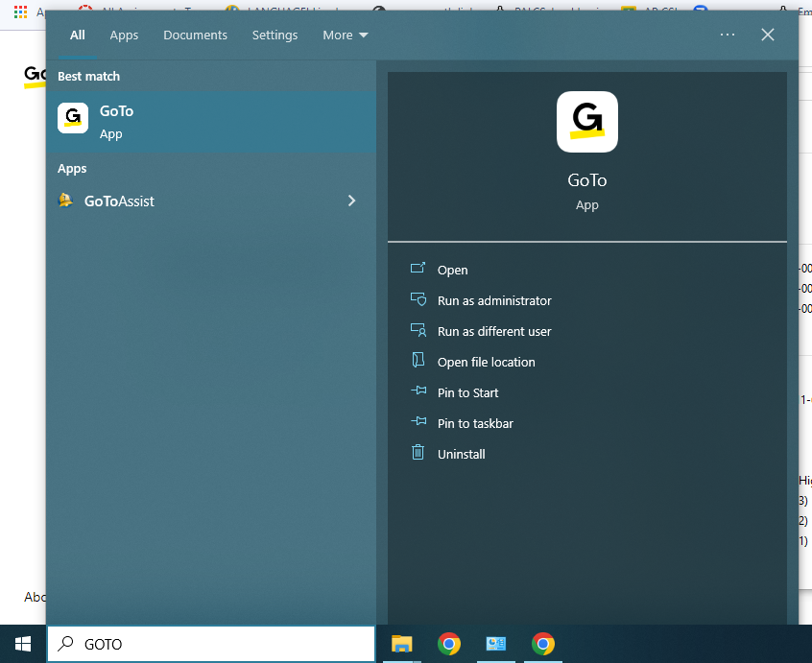Screen dimensions: 812x663
Task: Close the search panel with X
Action: click(768, 35)
